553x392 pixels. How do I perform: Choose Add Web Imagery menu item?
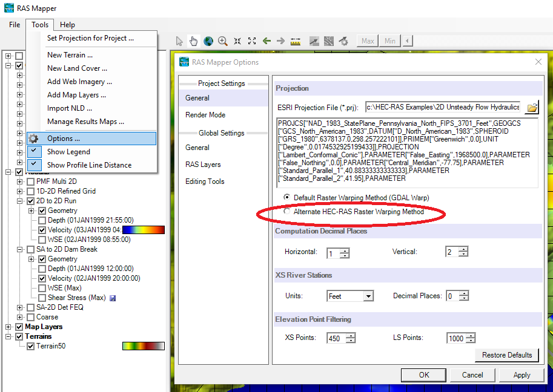click(x=80, y=82)
